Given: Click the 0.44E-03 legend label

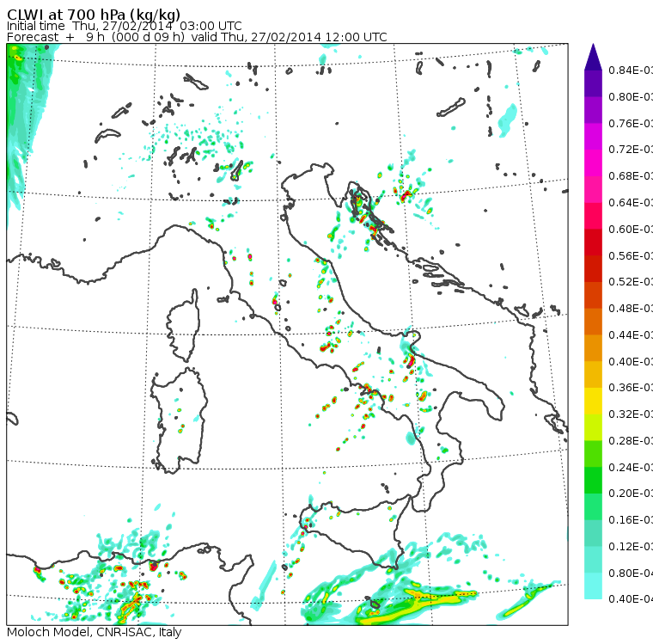Looking at the screenshot, I should point(631,334).
